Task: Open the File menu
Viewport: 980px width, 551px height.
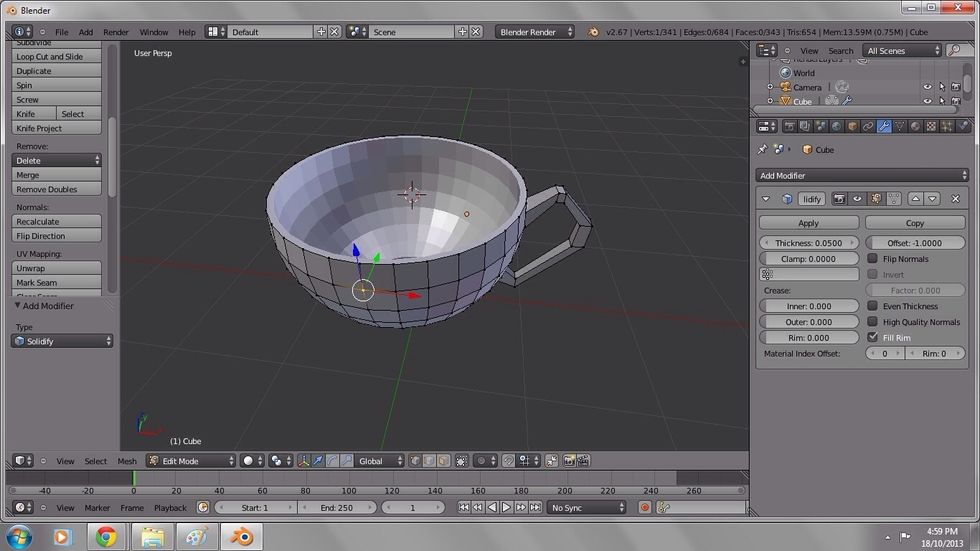Action: (62, 32)
